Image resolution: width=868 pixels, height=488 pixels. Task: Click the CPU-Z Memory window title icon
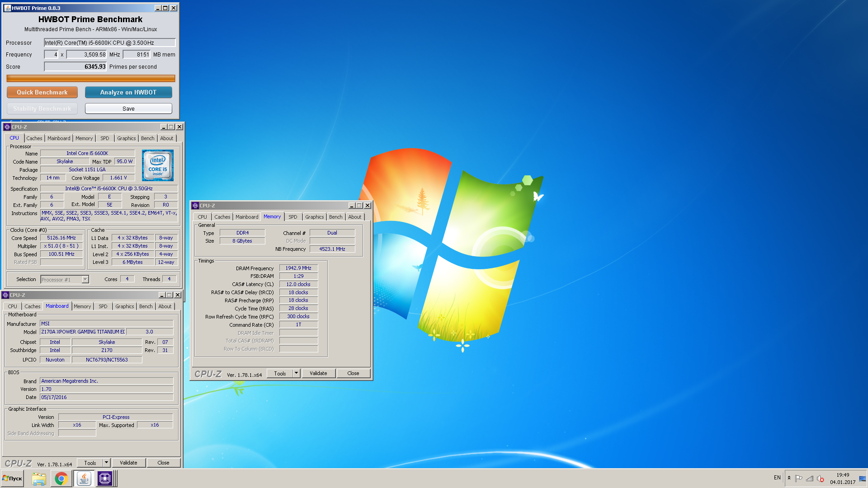pyautogui.click(x=195, y=206)
